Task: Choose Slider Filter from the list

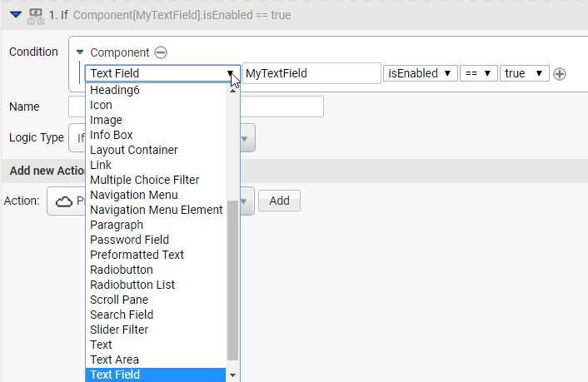Action: 119,330
